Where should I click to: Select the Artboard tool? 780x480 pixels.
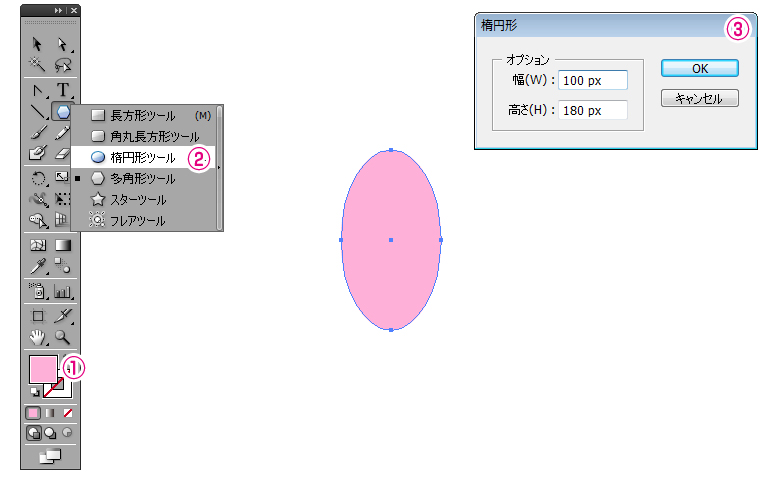click(38, 316)
